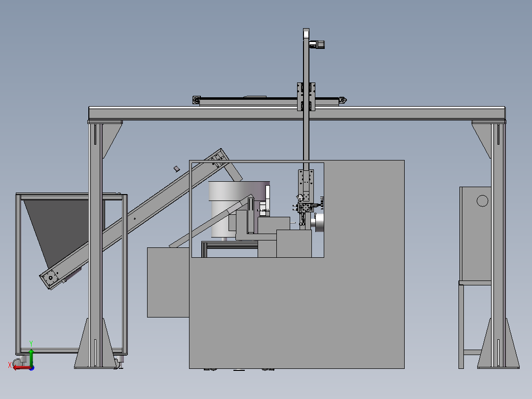The image size is (532, 399).
Task: Select the servo motor atop the vertical axis
Action: tap(317, 44)
